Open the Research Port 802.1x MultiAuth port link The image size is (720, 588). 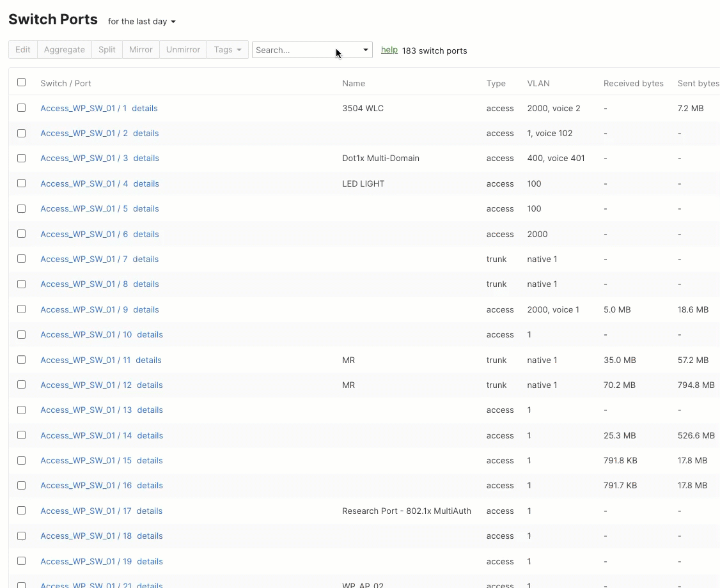tap(84, 511)
